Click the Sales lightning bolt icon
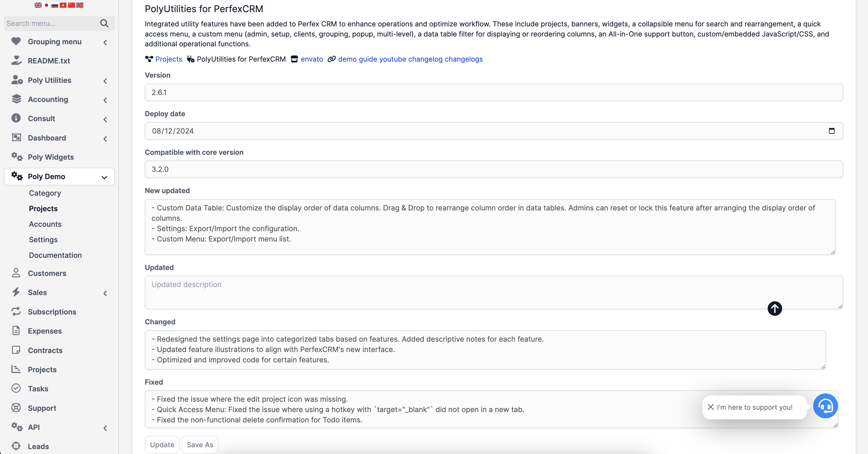 16,292
